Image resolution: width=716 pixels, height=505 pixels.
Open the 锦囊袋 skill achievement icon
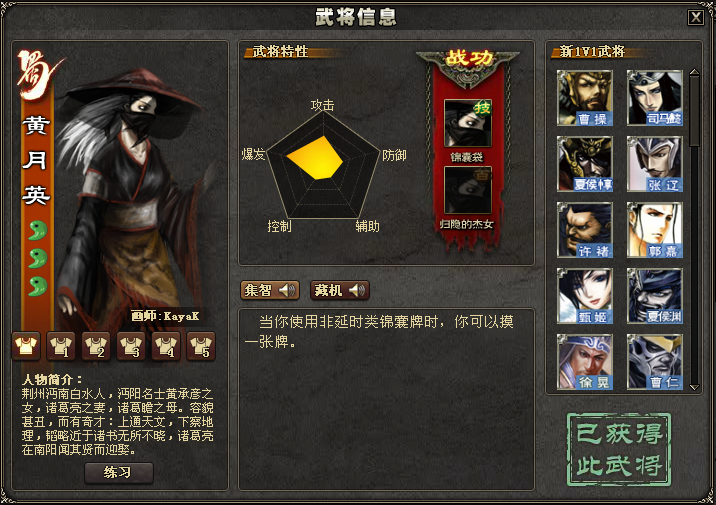coord(468,123)
